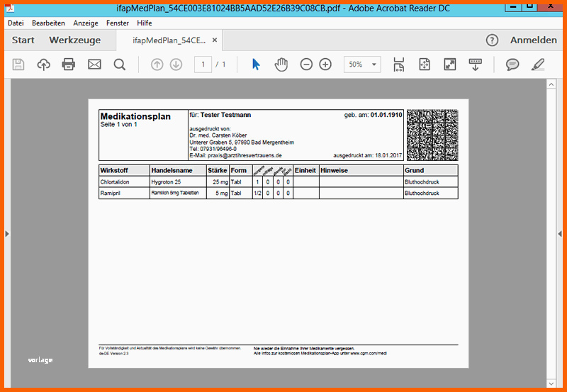
Task: Go to next page arrow
Action: pos(176,65)
